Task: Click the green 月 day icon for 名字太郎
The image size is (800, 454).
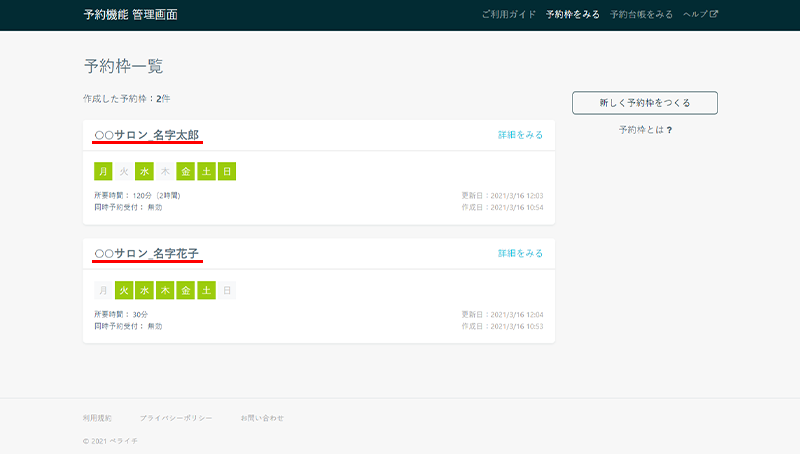Action: coord(103,171)
